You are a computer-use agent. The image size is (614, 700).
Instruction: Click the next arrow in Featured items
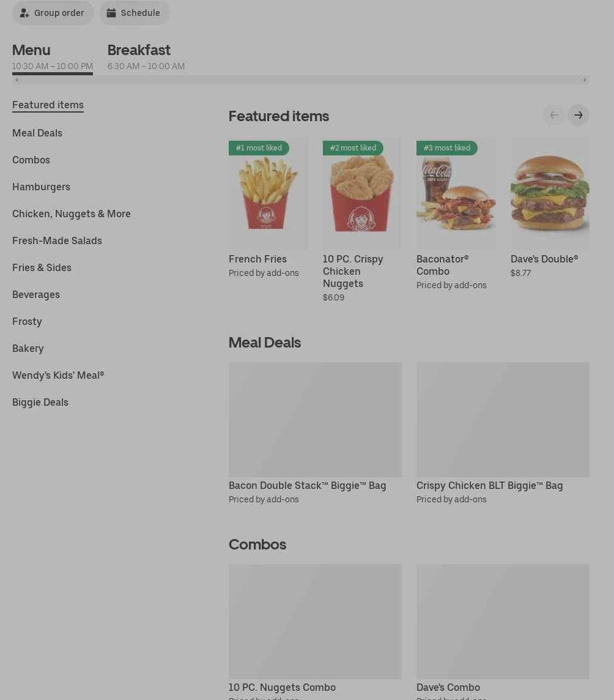[579, 115]
